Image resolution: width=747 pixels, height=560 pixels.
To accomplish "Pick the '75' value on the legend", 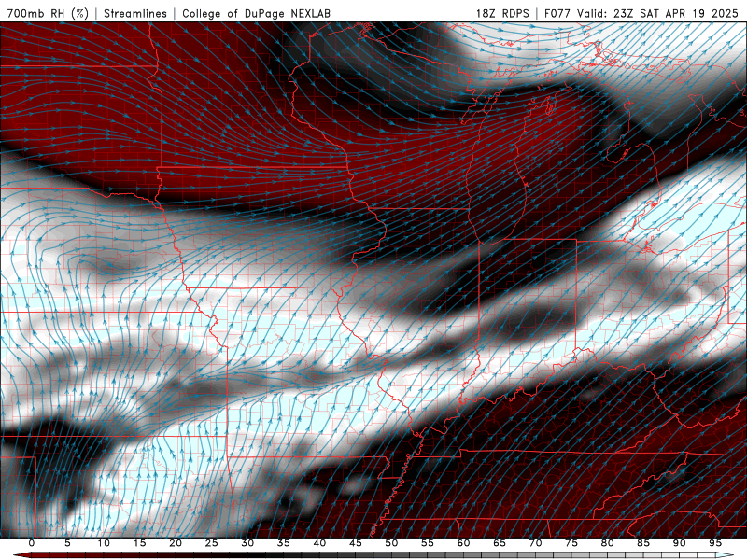I will tap(571, 543).
